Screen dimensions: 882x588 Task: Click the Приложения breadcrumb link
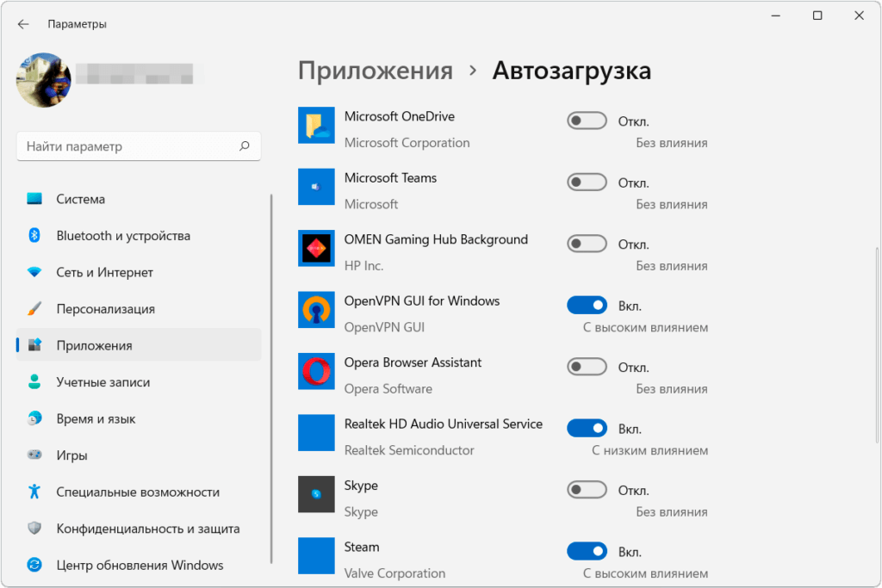(375, 71)
